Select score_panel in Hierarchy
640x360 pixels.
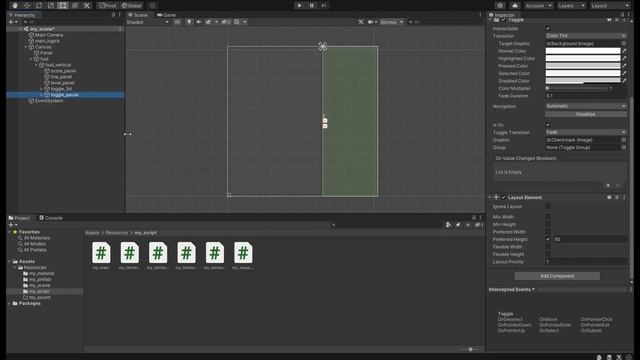pyautogui.click(x=63, y=71)
